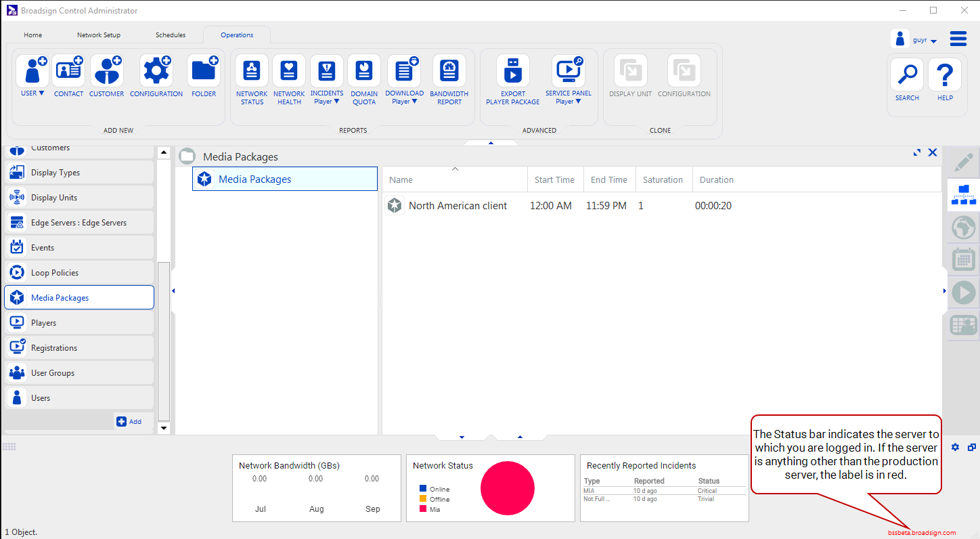
Task: Select Media Packages in the sidebar
Action: coord(79,298)
